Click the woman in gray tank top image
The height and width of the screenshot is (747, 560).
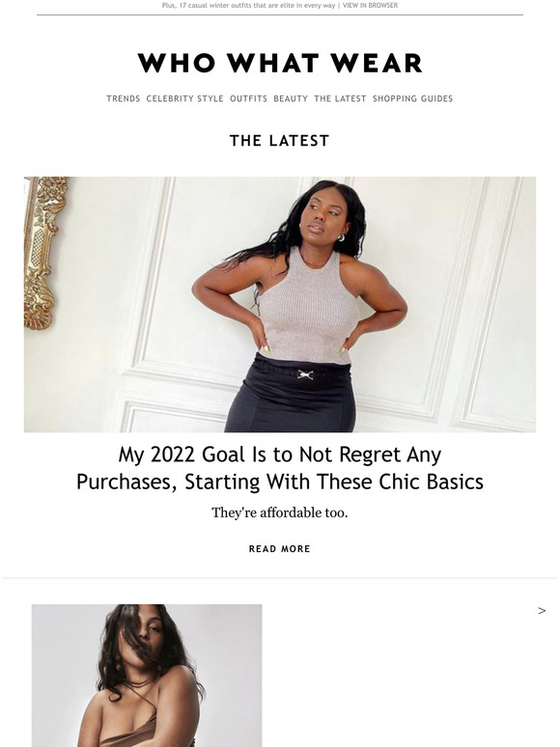(x=280, y=304)
